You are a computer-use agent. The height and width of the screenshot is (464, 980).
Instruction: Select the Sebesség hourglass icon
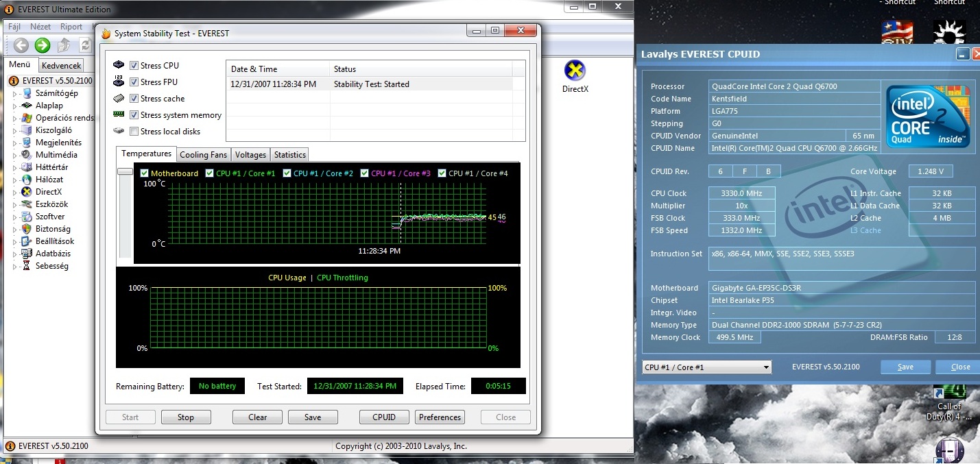[x=27, y=266]
